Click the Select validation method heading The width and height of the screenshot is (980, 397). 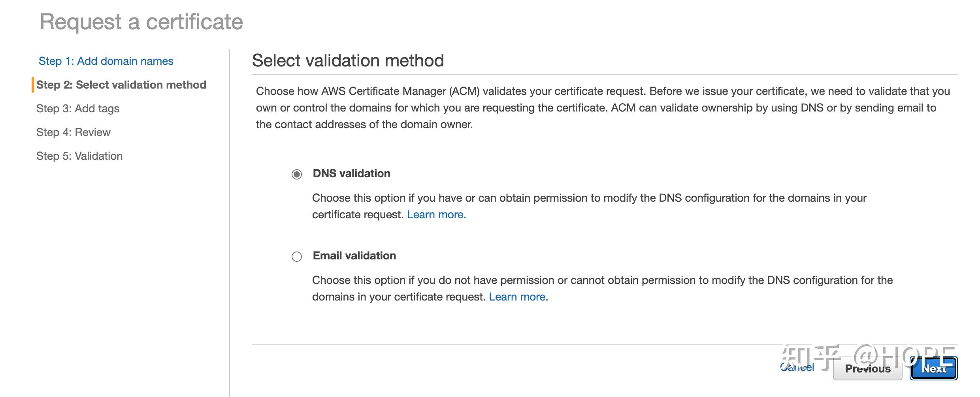348,60
